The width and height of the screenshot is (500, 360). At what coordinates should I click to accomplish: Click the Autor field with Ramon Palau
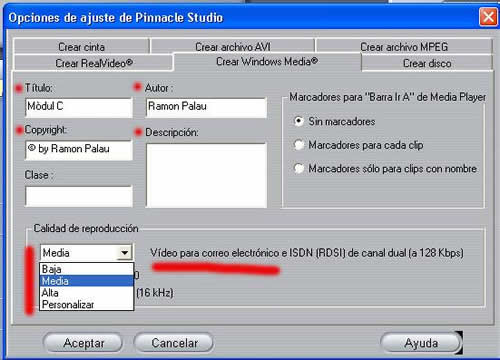206,107
